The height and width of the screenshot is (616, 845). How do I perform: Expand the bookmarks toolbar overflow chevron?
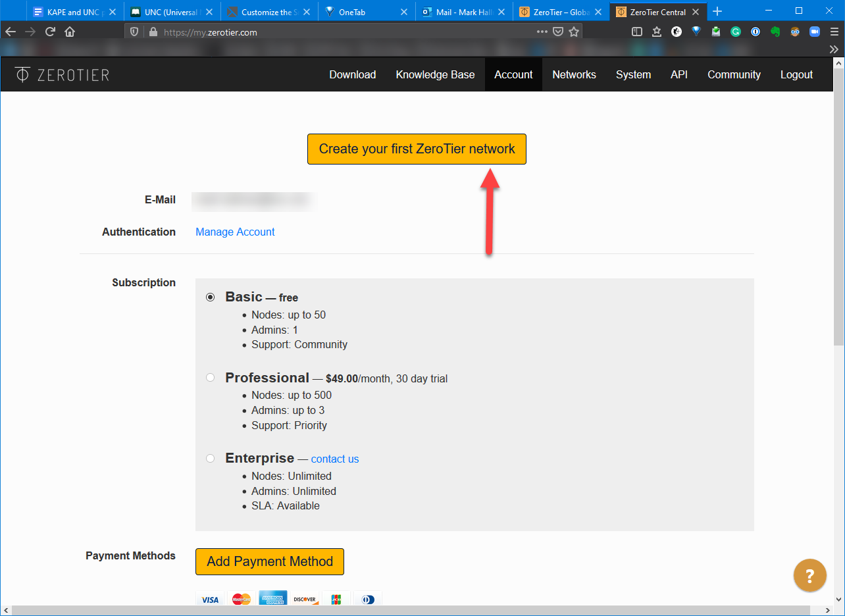(834, 49)
